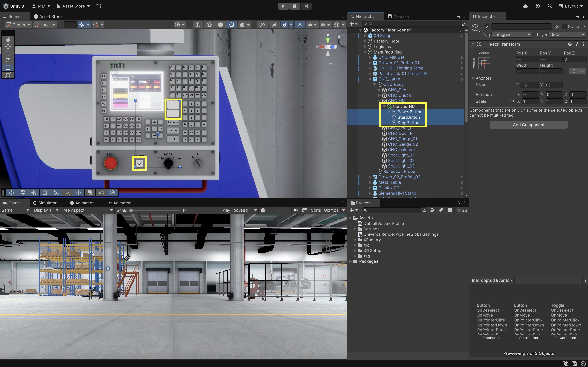Viewport: 588px width, 367px height.
Task: Select CNC_Tailstock in the Hierarchy
Action: (x=402, y=150)
